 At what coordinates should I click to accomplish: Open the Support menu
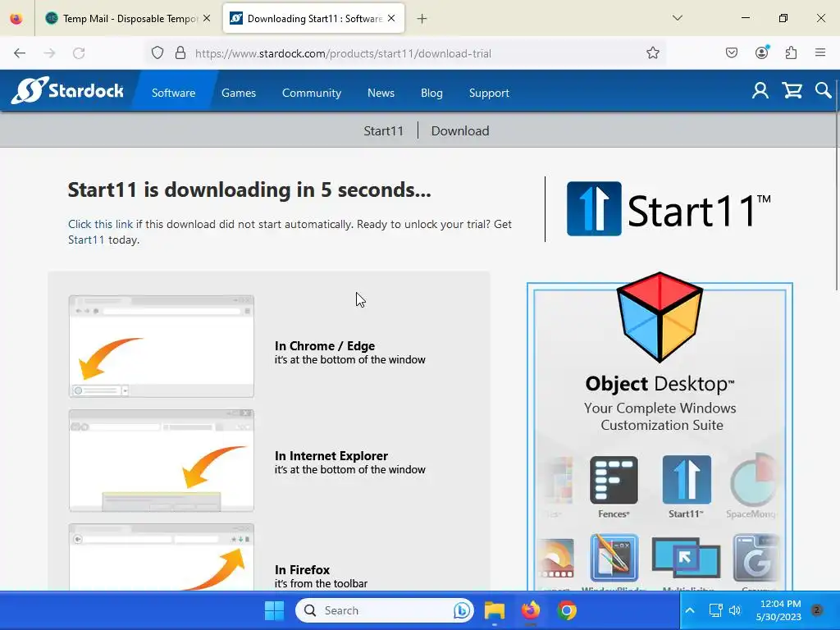(489, 93)
